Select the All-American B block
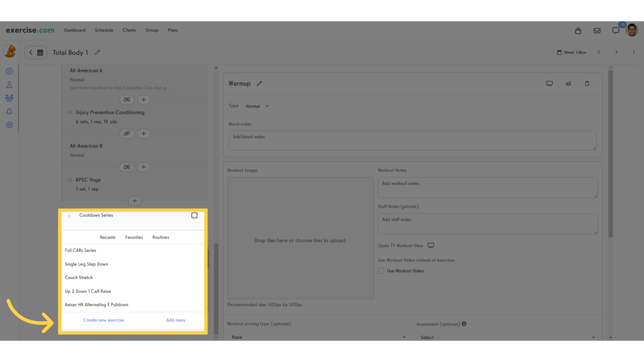644x362 pixels. pos(135,150)
